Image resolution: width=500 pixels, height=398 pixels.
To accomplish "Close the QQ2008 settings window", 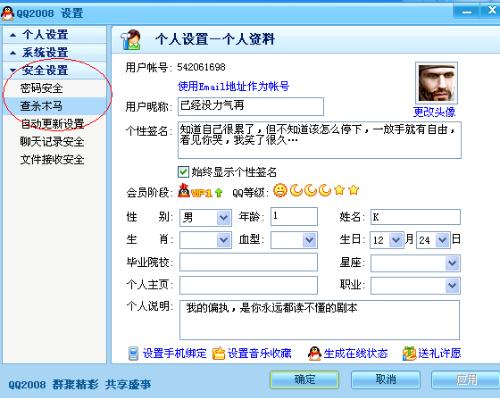I will [x=492, y=11].
